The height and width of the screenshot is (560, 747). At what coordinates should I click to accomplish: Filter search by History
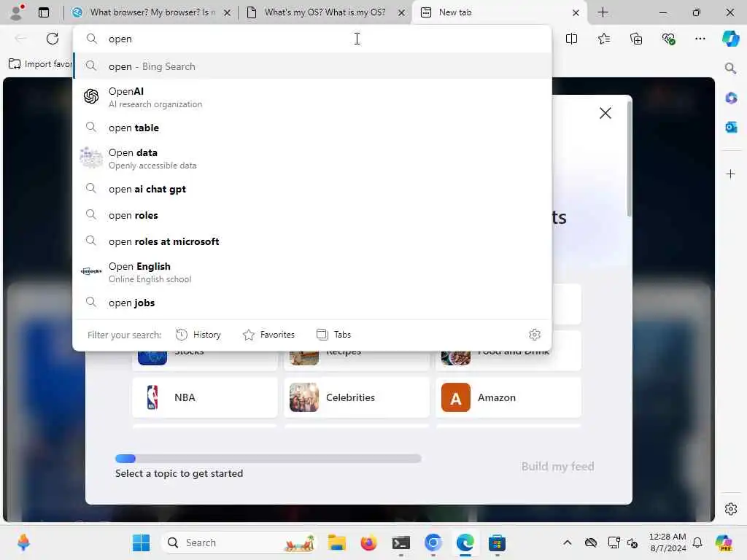coord(198,334)
